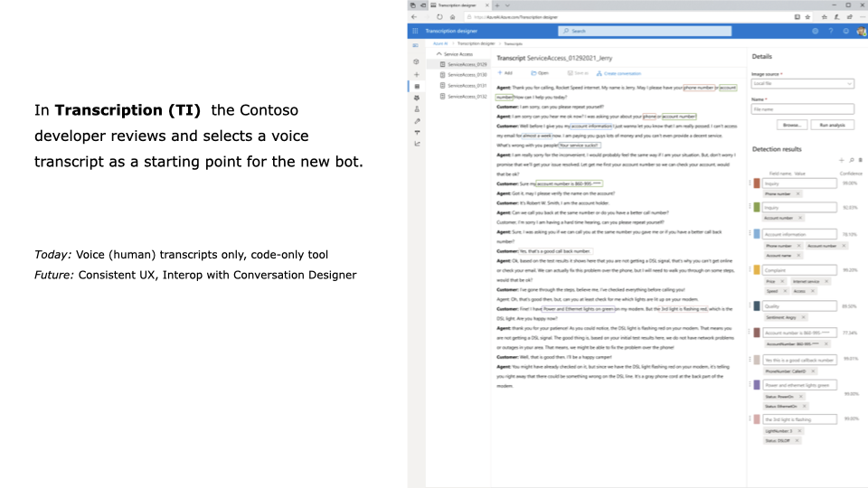Image resolution: width=868 pixels, height=488 pixels.
Task: Edit the Quality field name box
Action: point(799,306)
